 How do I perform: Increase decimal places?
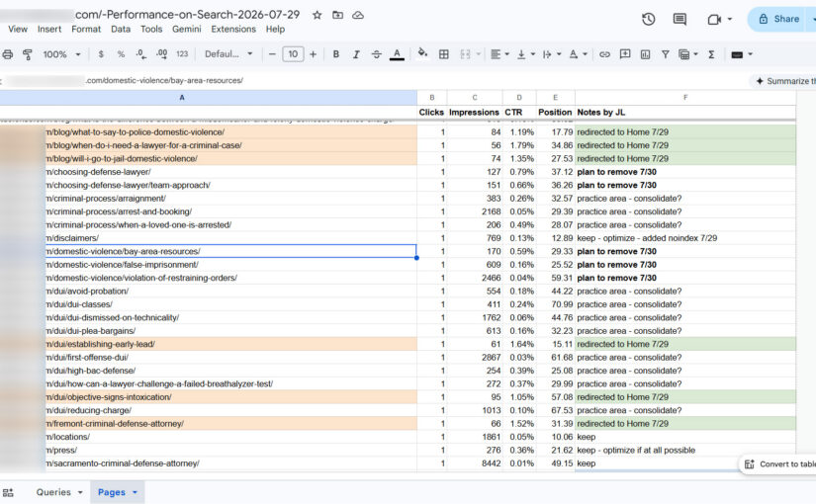(162, 54)
